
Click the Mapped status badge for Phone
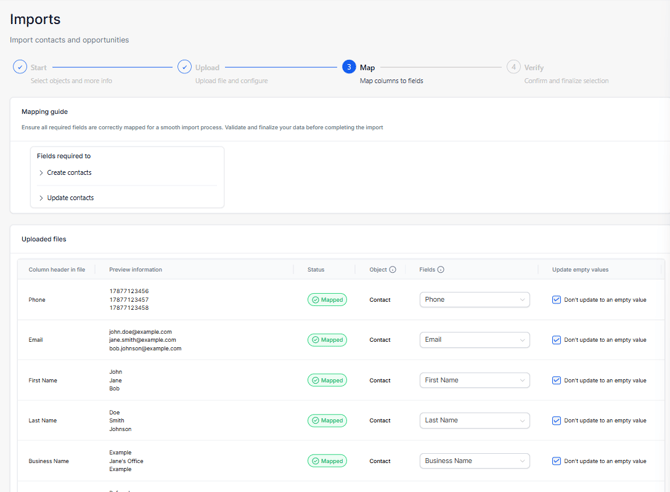click(x=327, y=300)
